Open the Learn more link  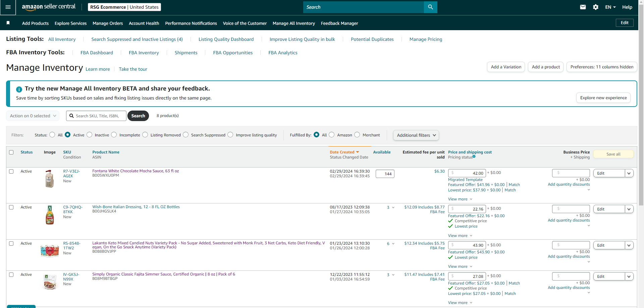(x=98, y=69)
